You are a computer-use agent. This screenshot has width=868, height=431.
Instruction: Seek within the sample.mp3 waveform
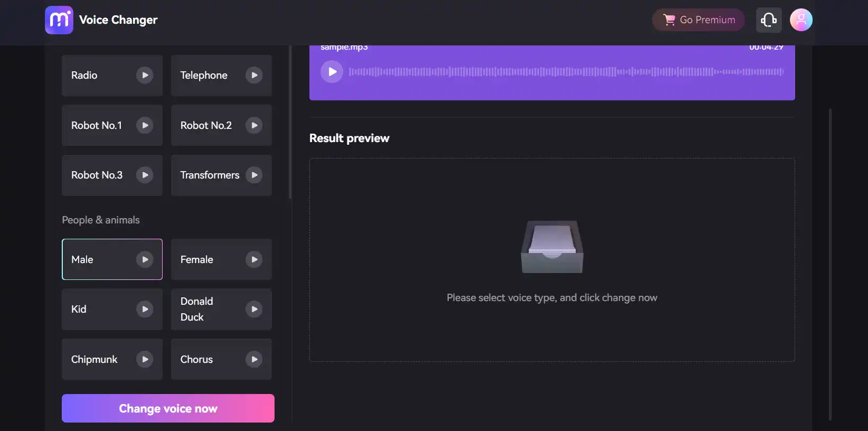click(x=566, y=72)
